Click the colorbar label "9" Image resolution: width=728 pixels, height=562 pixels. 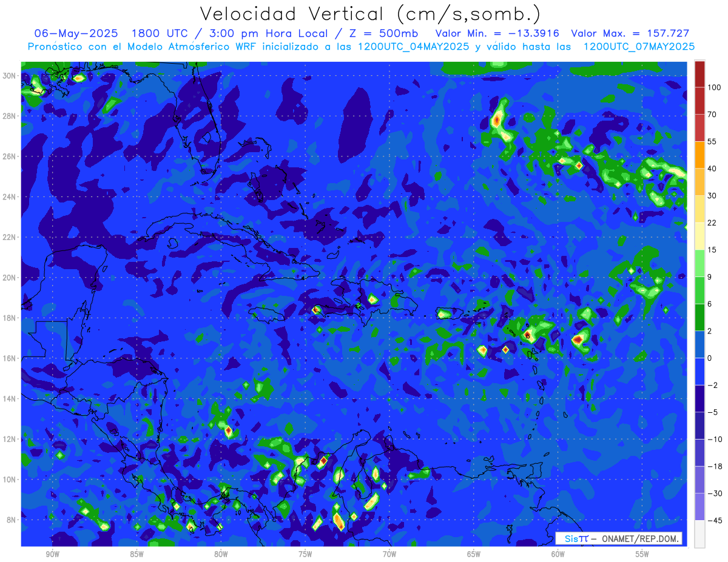pos(710,277)
